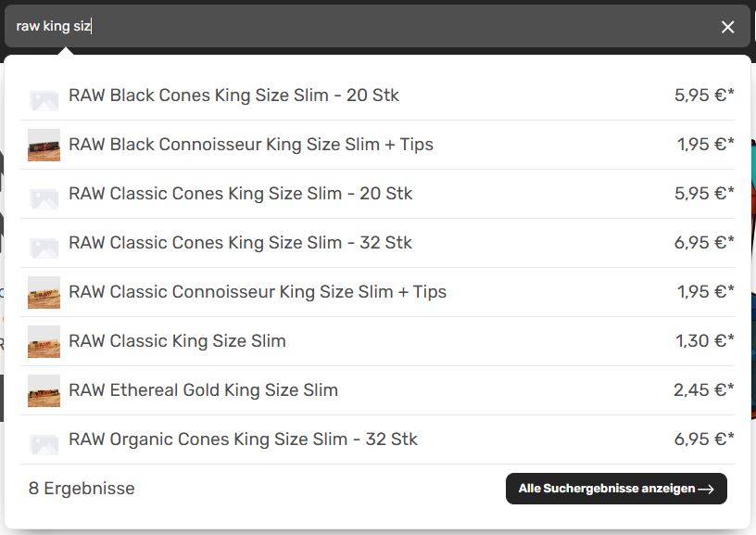
Task: Click placeholder image icon for Organic Cones
Action: point(44,441)
